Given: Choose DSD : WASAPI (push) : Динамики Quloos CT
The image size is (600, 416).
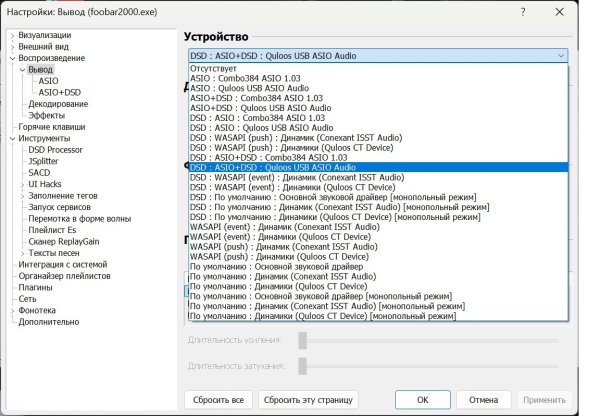Looking at the screenshot, I should (378, 148).
